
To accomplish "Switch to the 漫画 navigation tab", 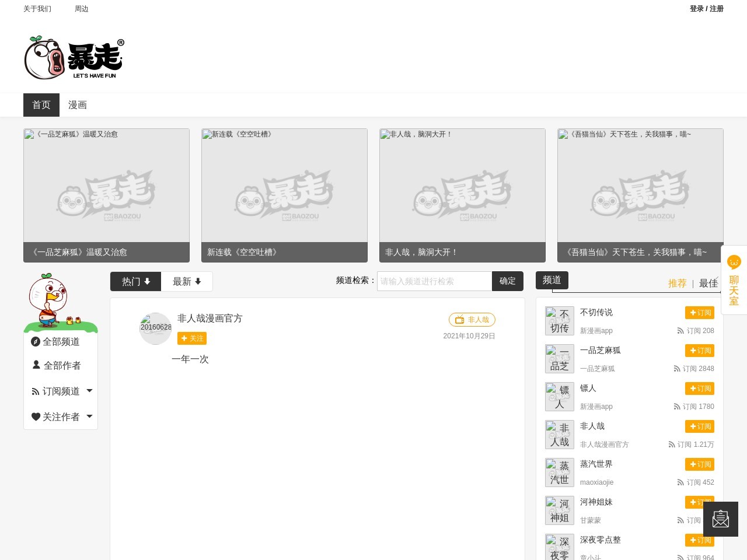I will tap(78, 105).
